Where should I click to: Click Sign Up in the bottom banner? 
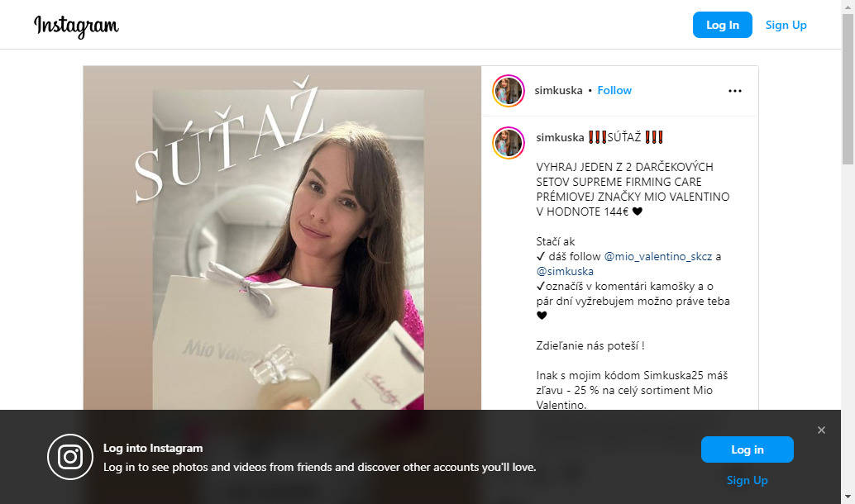click(x=747, y=480)
